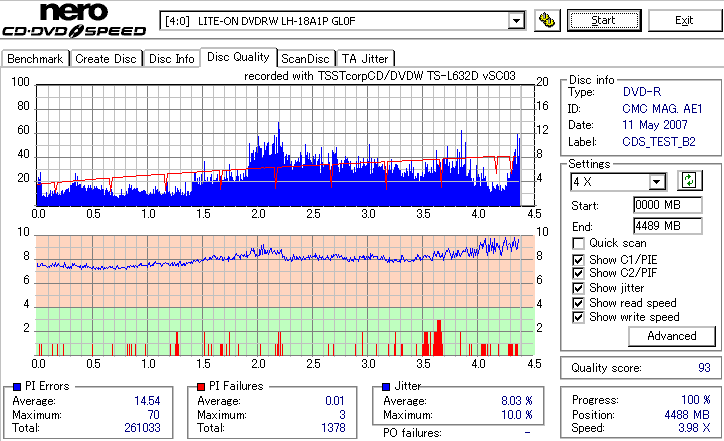Click the Start button
The width and height of the screenshot is (724, 441).
coord(604,21)
